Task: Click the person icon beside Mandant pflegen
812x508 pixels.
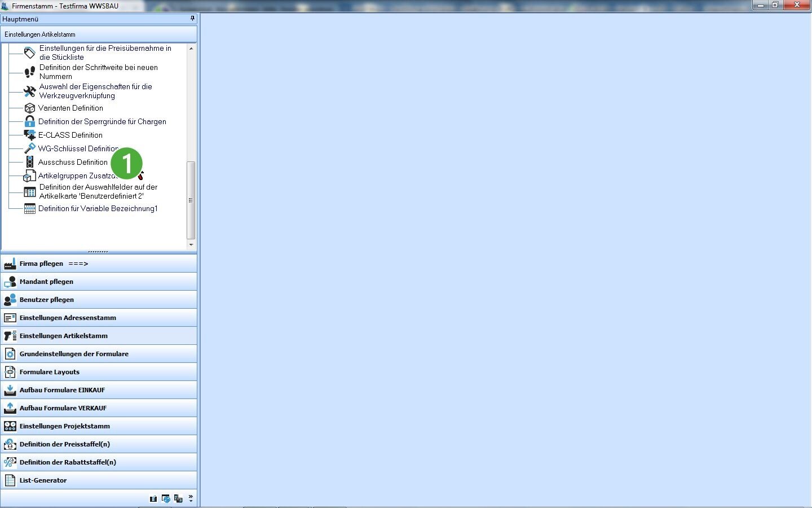Action: pyautogui.click(x=10, y=282)
